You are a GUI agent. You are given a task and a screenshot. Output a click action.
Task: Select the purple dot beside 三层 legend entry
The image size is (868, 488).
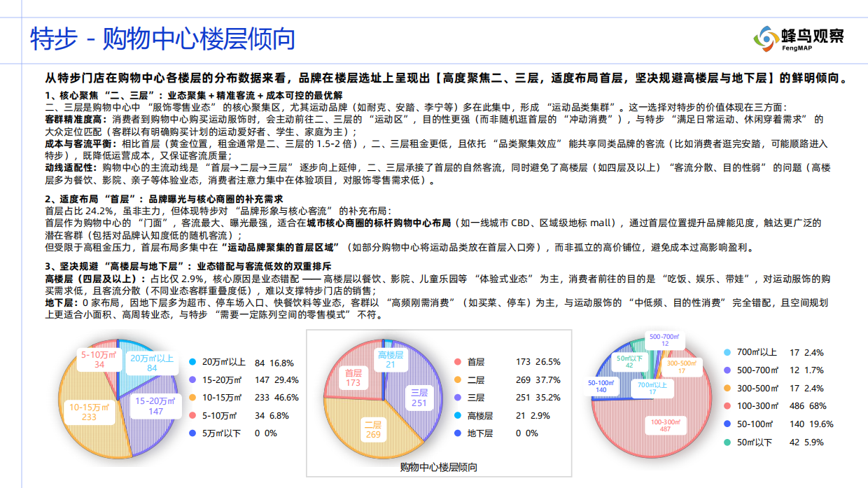[458, 398]
